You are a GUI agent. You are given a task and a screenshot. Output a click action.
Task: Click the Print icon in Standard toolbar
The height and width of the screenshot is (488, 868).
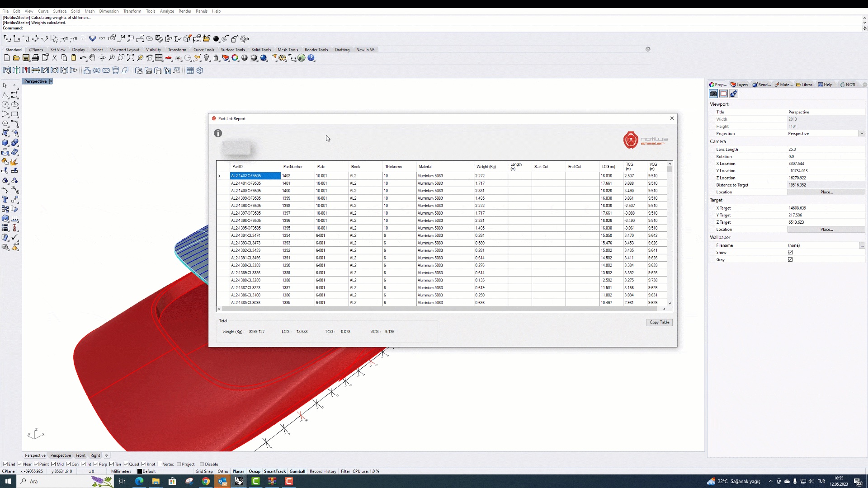click(x=35, y=58)
